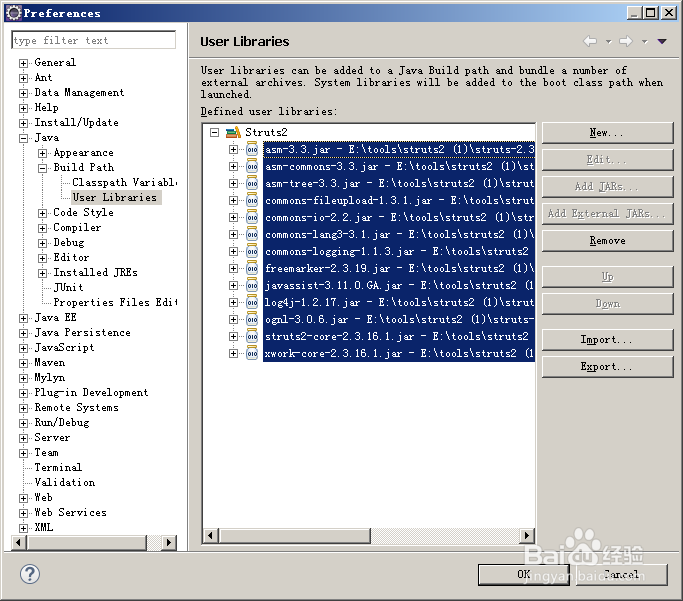Expand the Code Style node
Screen dimensions: 683x601
(x=42, y=213)
